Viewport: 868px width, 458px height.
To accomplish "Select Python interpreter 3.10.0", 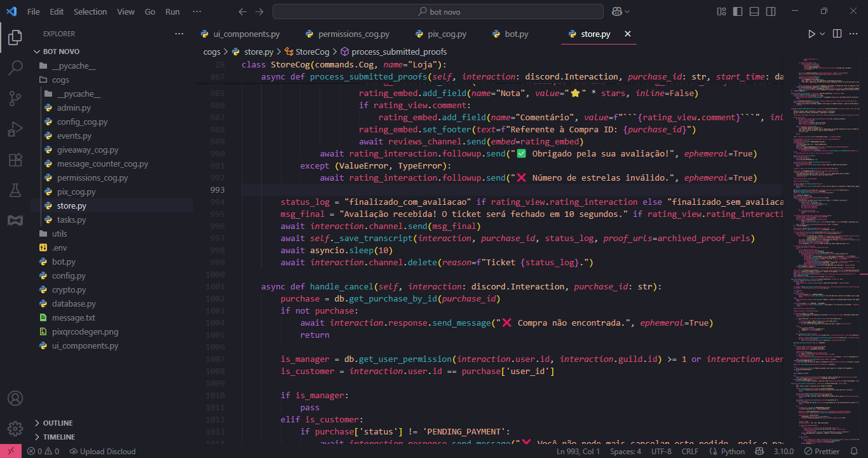I will tap(783, 451).
